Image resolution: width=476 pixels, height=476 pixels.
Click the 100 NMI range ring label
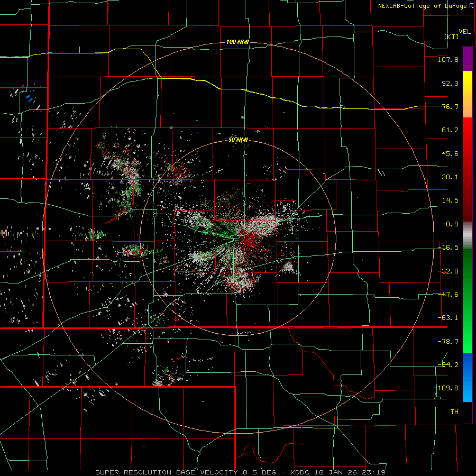[237, 42]
